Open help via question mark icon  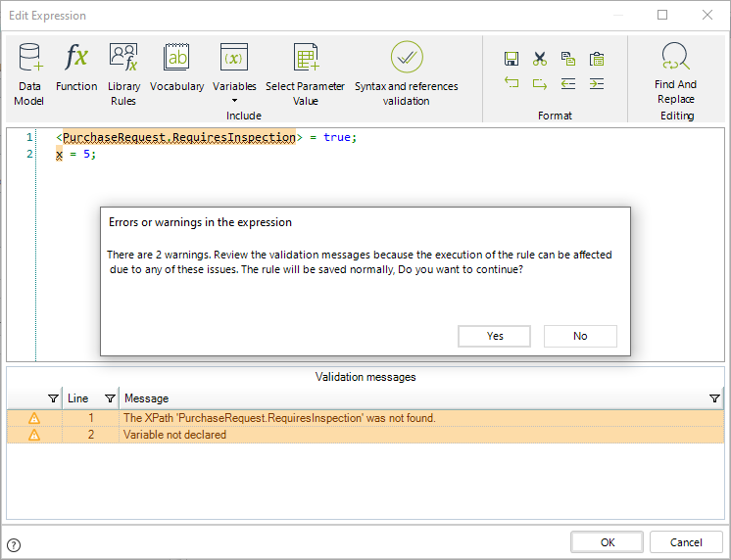tap(14, 544)
